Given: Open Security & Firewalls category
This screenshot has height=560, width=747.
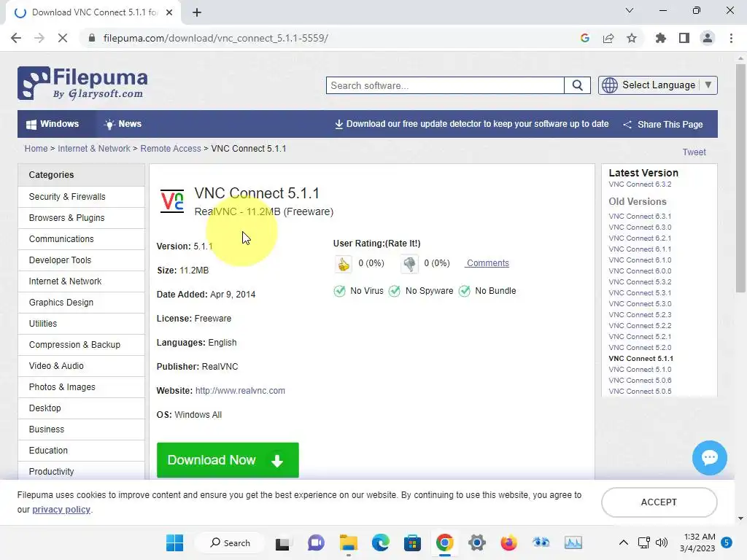Looking at the screenshot, I should pos(81,197).
